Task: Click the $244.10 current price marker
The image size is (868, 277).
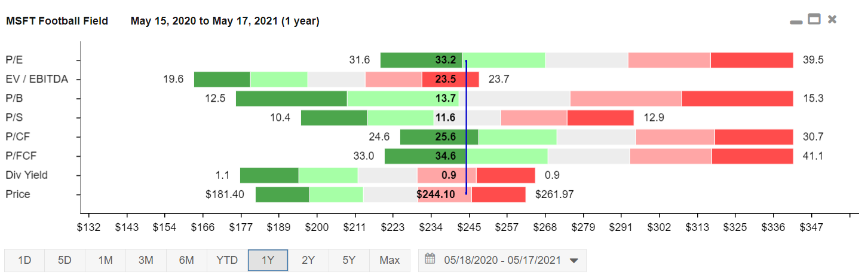Action: 436,194
